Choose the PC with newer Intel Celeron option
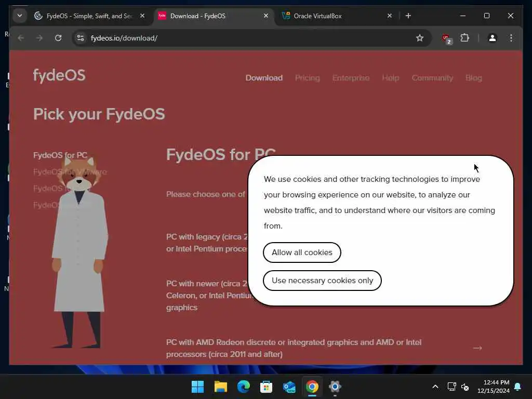 (208, 296)
